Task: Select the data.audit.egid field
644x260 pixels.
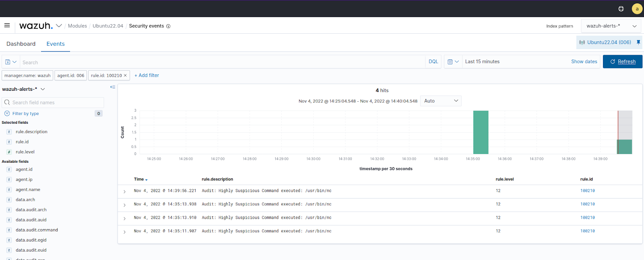Action: point(31,240)
